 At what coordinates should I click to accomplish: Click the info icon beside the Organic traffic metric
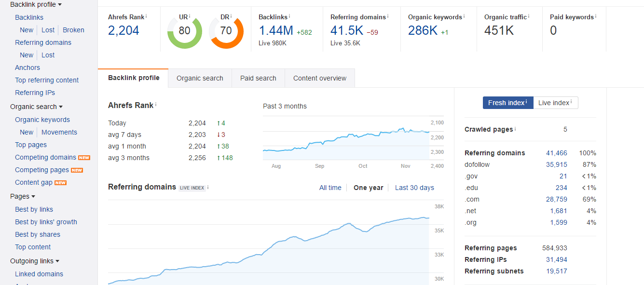click(x=529, y=16)
